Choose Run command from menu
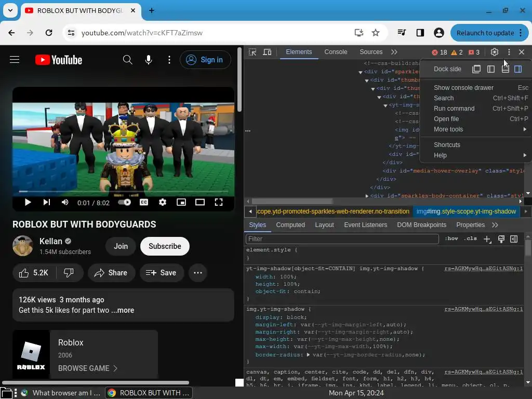This screenshot has width=532, height=399. coord(476,109)
